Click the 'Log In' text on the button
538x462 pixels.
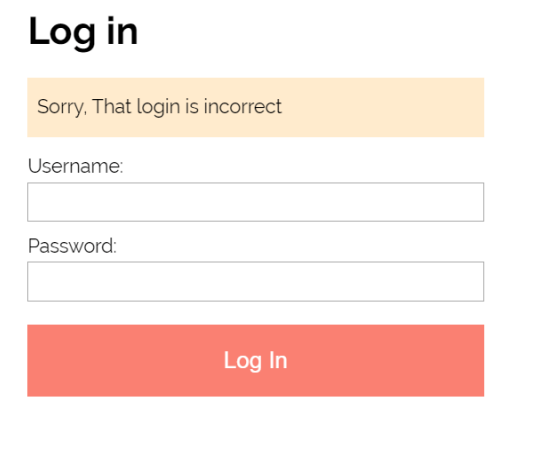(256, 361)
